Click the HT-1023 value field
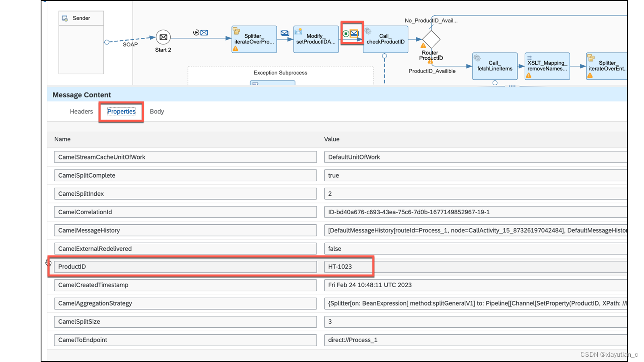Viewport: 644px width, 362px height. pyautogui.click(x=475, y=267)
